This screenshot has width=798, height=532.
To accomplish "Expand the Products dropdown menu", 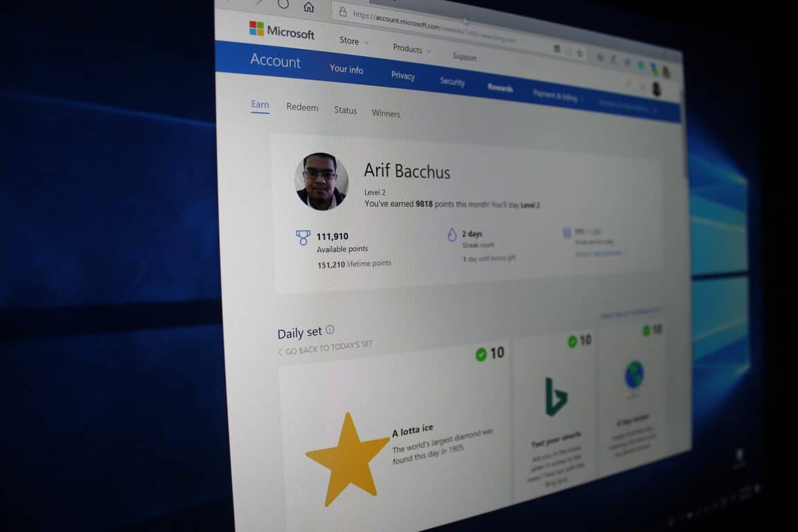I will [x=411, y=49].
